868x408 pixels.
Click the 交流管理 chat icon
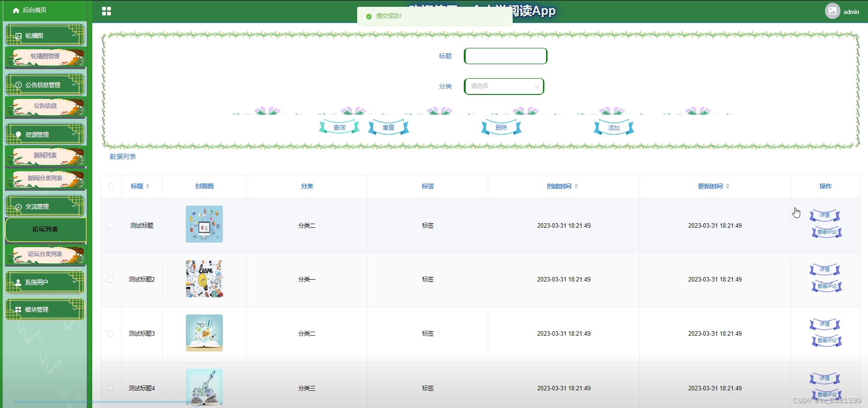coord(19,206)
